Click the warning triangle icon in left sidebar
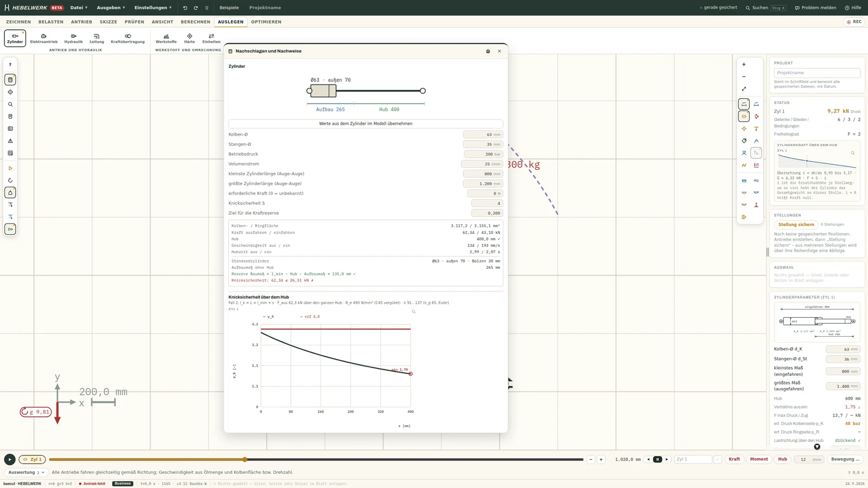Screen dimensions: 868x488 10,141
